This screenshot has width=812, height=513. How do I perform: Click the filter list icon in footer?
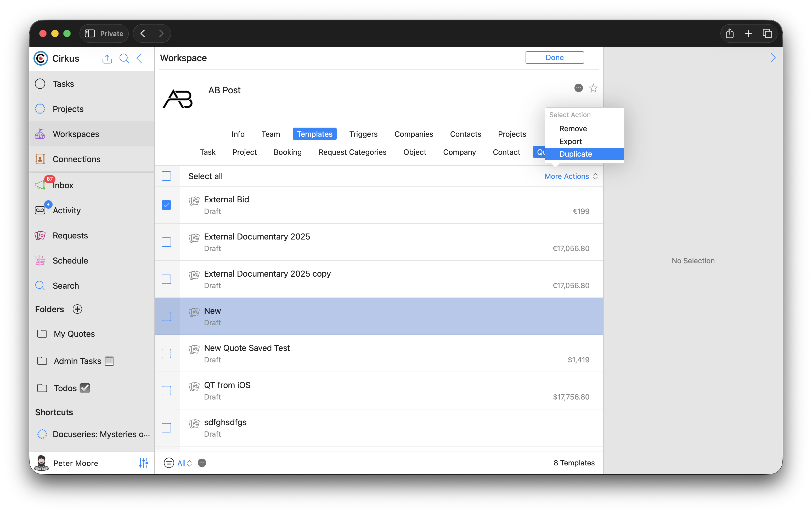169,463
